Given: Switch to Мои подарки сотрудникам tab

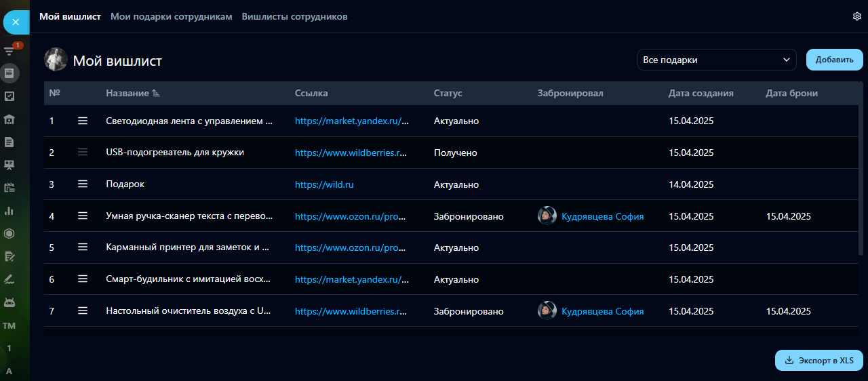Looking at the screenshot, I should 171,16.
